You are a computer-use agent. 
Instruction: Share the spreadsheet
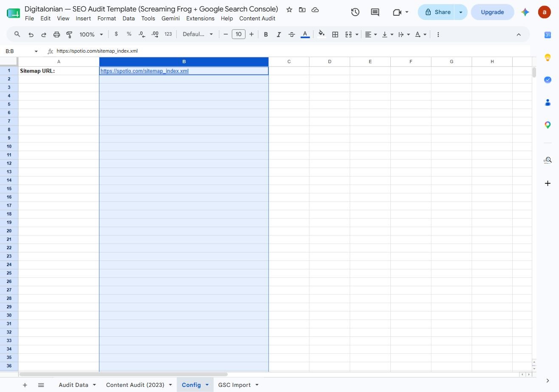coord(437,12)
